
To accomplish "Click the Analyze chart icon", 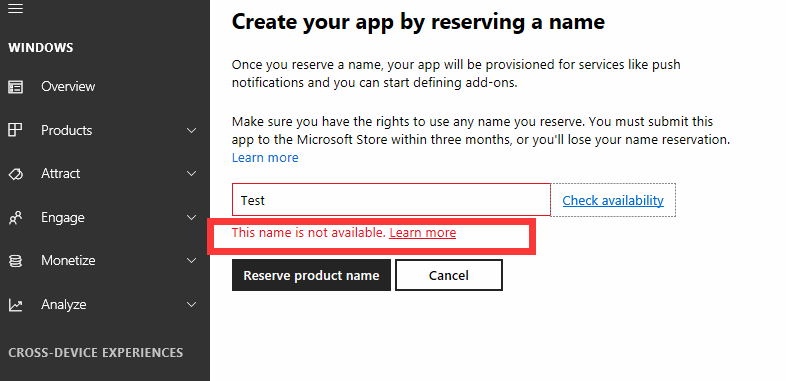I will 16,305.
